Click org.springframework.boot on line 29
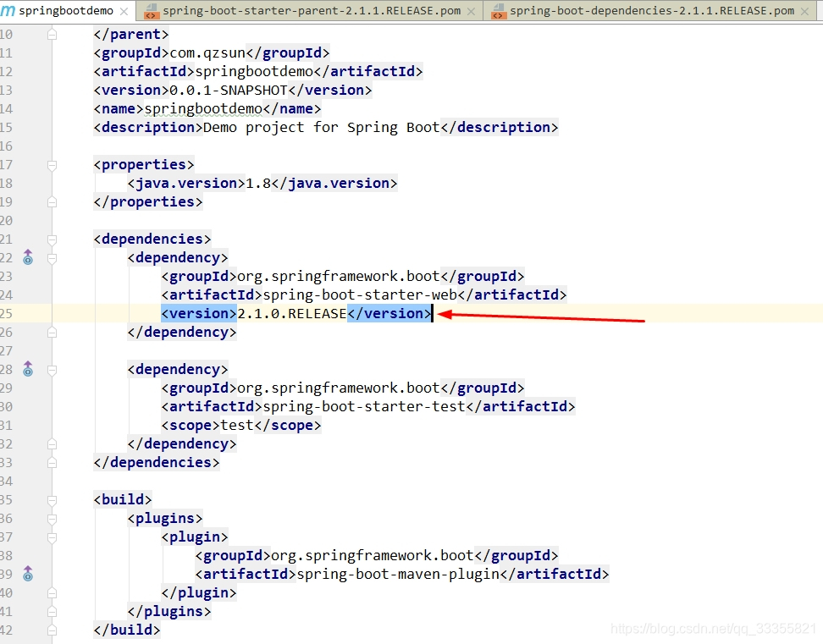The image size is (823, 644). pos(339,388)
